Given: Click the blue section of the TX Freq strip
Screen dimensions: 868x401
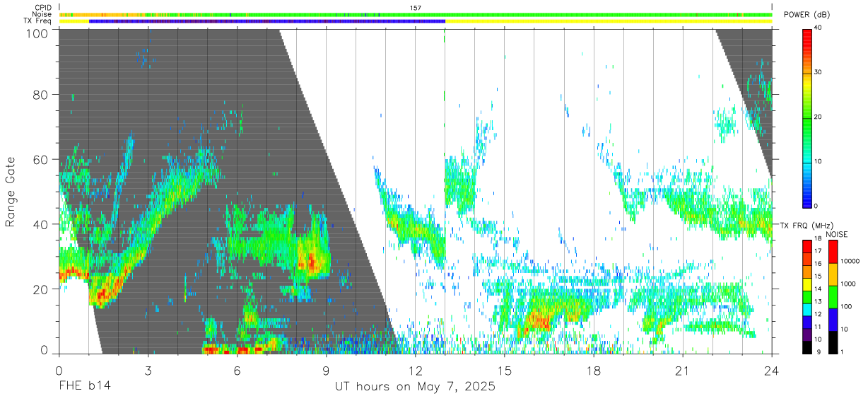Looking at the screenshot, I should [266, 21].
